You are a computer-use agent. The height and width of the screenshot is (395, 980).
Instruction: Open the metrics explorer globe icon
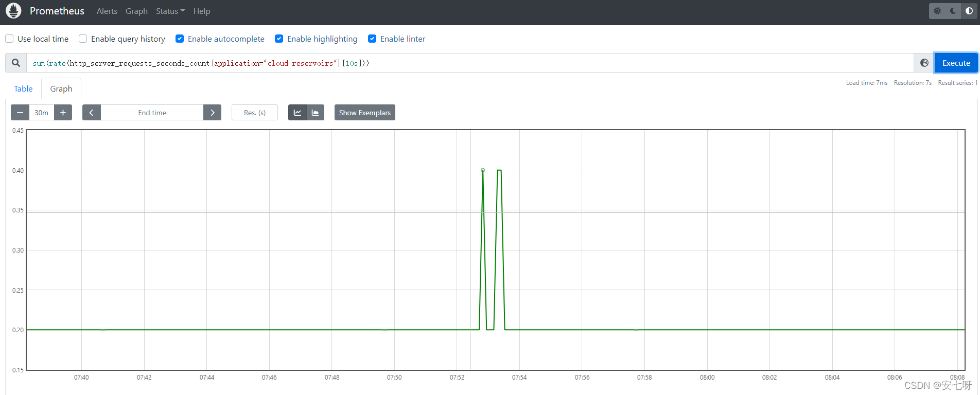click(x=924, y=63)
